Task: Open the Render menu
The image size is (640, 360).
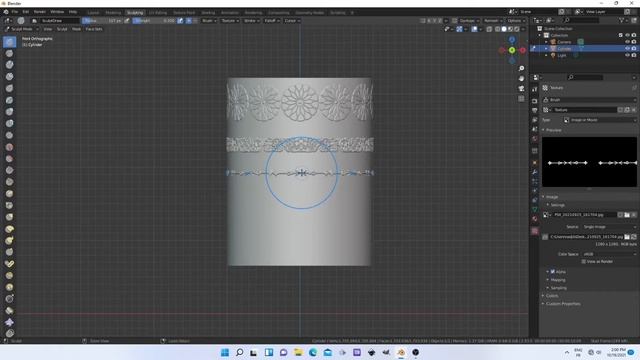Action: [40, 12]
